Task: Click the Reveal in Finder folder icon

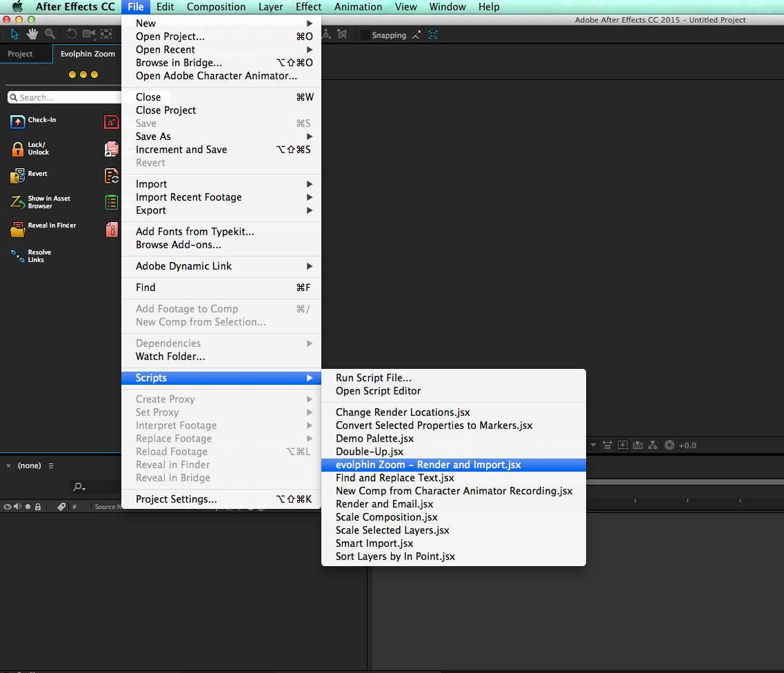Action: [17, 229]
